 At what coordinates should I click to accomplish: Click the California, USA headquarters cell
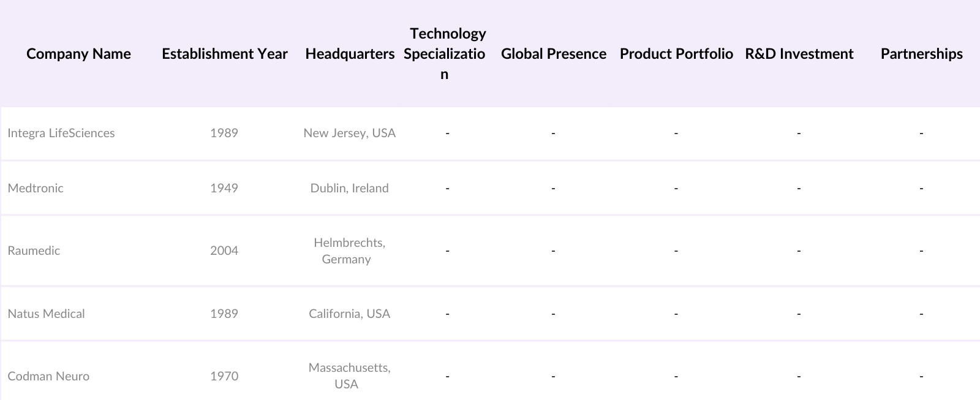349,314
